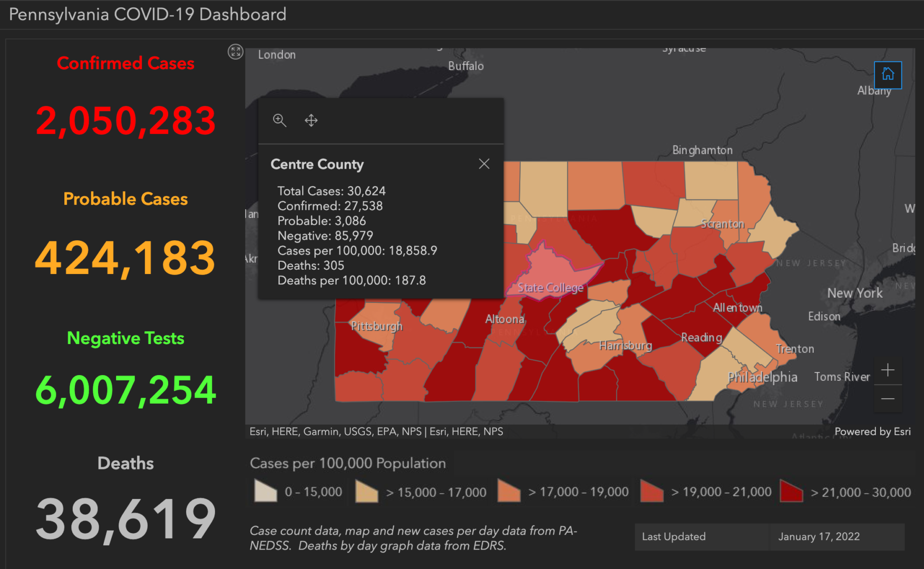Image resolution: width=924 pixels, height=569 pixels.
Task: Select the pan tool in the popup toolbar
Action: tap(310, 121)
